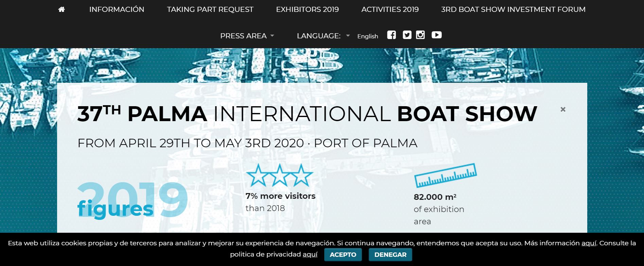Image resolution: width=644 pixels, height=266 pixels.
Task: Expand the Press Area dropdown menu
Action: pos(247,36)
